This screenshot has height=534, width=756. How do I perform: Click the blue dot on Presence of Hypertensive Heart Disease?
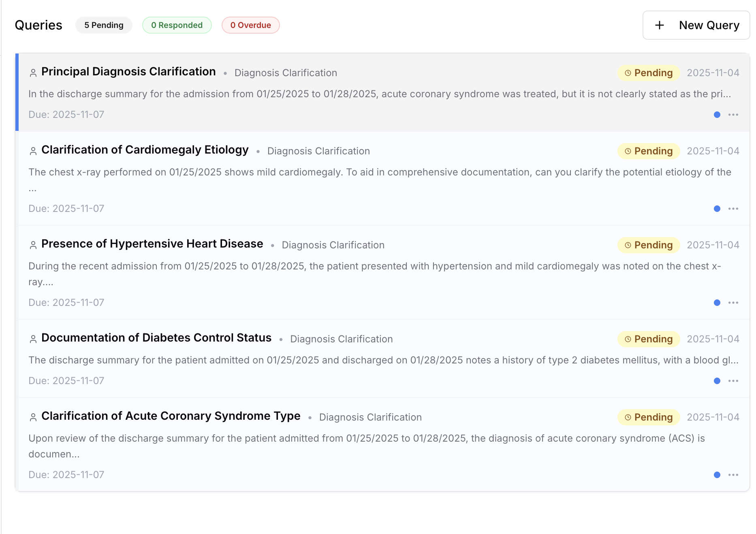click(717, 303)
